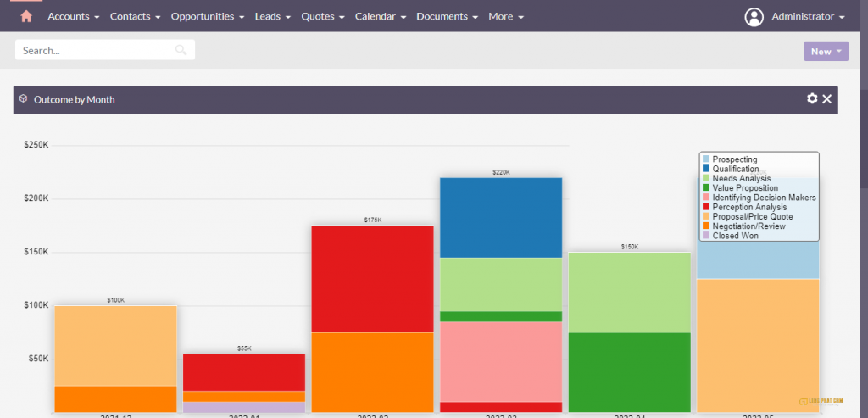868x418 pixels.
Task: Open the More navigation dropdown
Action: pyautogui.click(x=506, y=16)
